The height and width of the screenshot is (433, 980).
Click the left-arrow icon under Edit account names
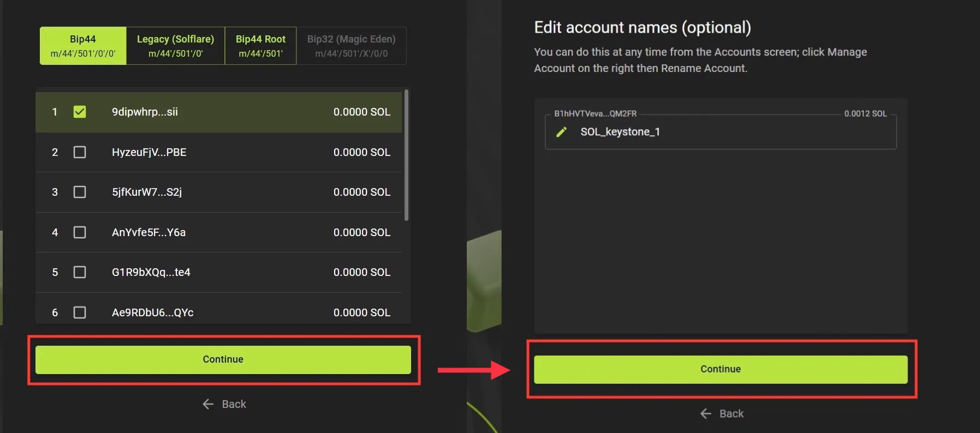[706, 414]
